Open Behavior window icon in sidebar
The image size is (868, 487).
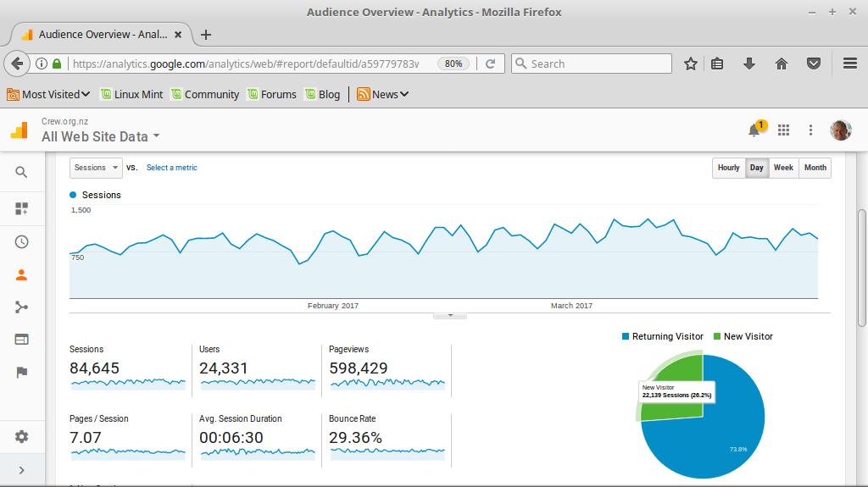[x=21, y=340]
